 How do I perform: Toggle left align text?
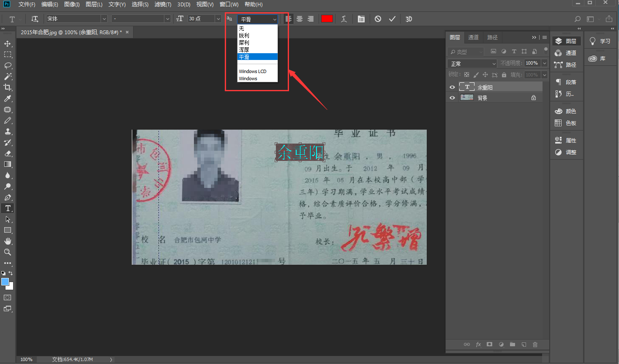tap(289, 19)
